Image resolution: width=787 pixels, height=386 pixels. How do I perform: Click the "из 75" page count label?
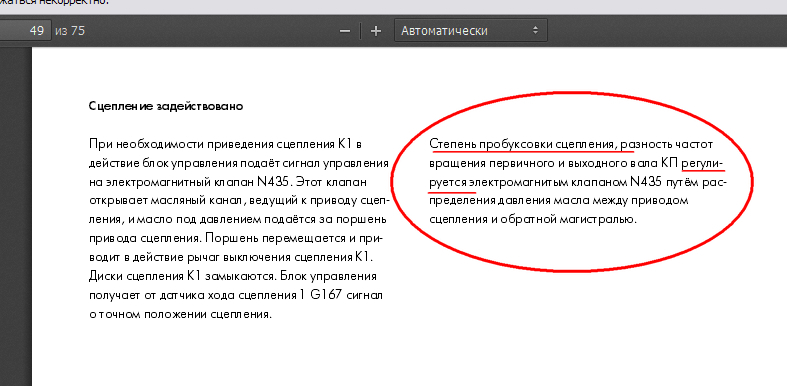pos(70,31)
